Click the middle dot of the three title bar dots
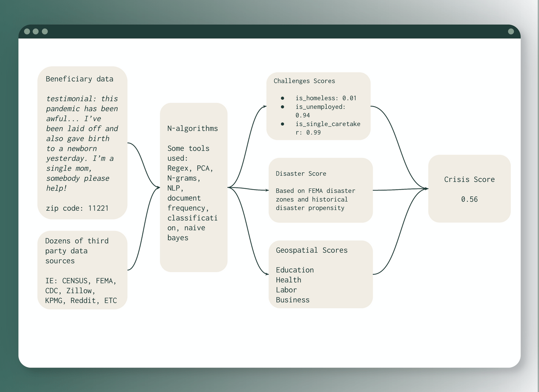The height and width of the screenshot is (392, 539). point(36,32)
